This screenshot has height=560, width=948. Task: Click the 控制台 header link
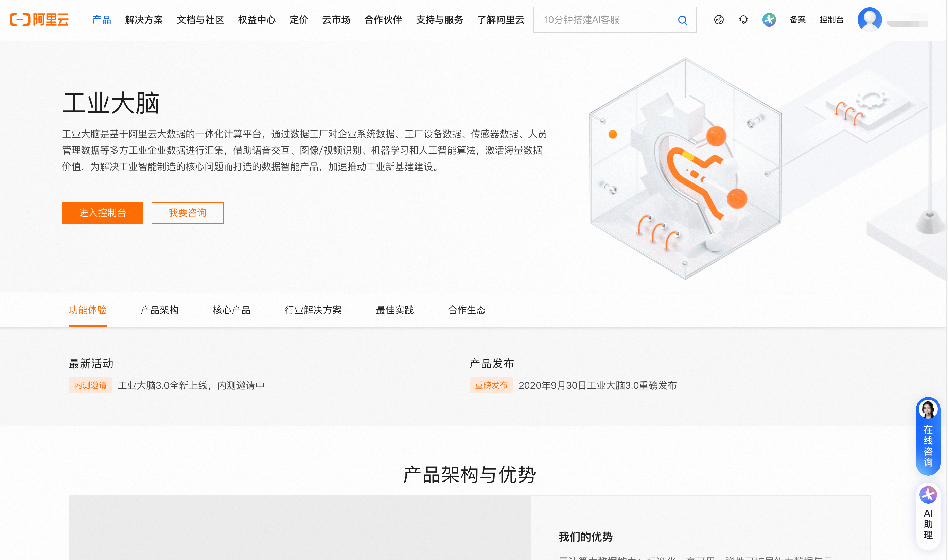point(831,20)
